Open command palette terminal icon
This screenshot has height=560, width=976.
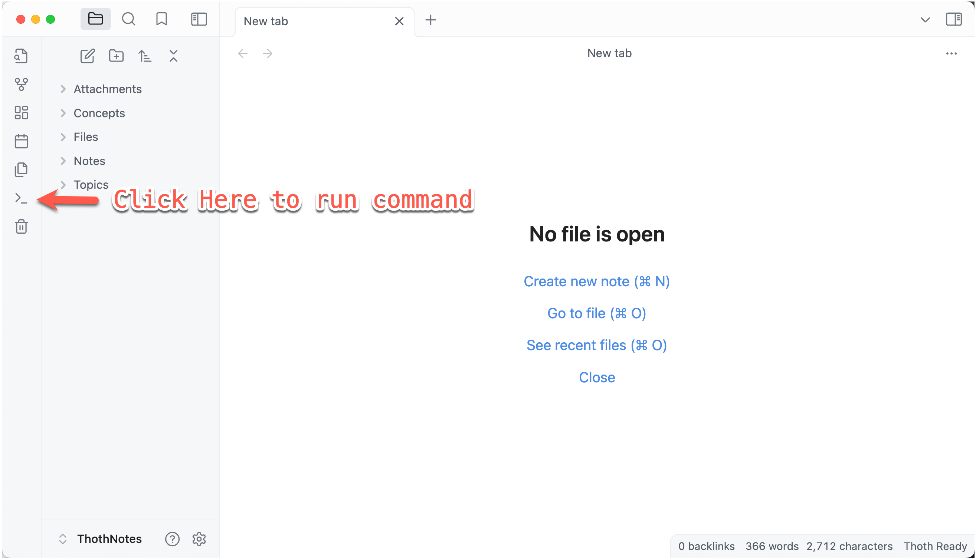coord(21,198)
